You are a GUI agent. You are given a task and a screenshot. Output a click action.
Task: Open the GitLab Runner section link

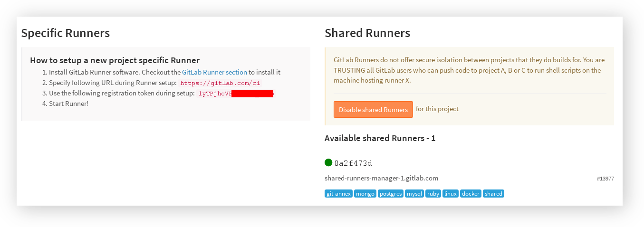[214, 72]
